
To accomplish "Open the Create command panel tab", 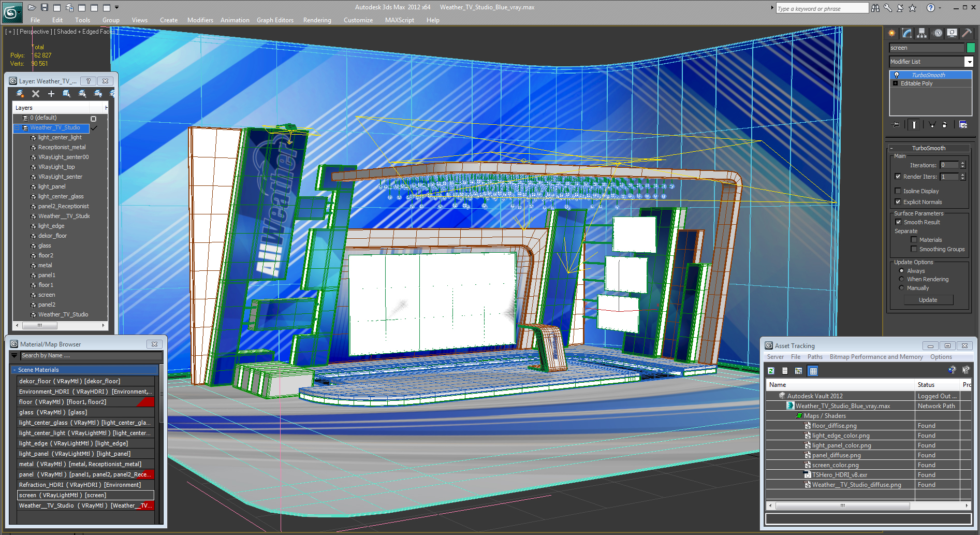I will (x=891, y=33).
